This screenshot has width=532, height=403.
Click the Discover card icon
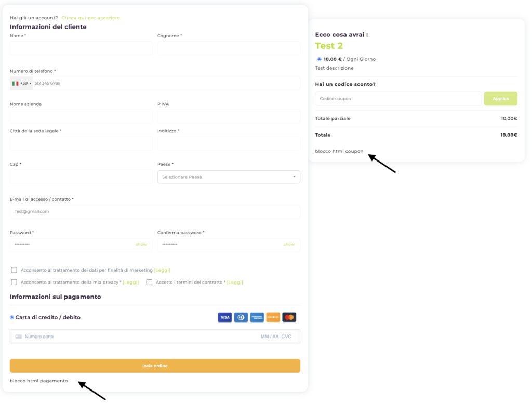273,317
